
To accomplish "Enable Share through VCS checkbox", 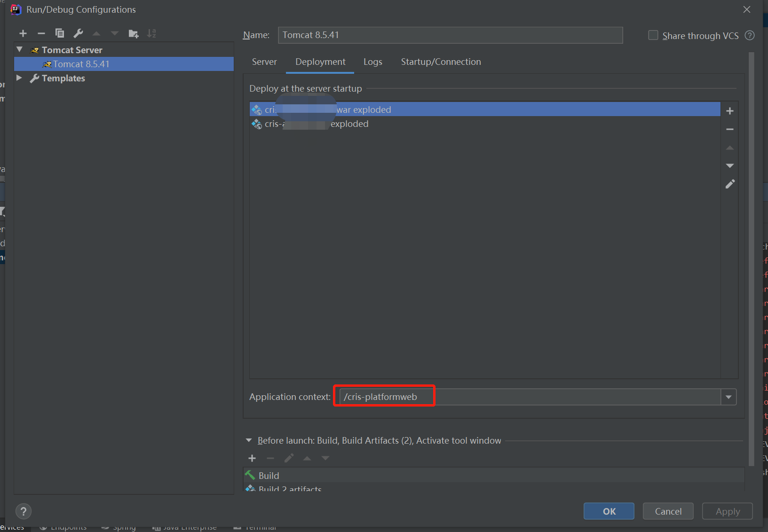I will tap(653, 35).
